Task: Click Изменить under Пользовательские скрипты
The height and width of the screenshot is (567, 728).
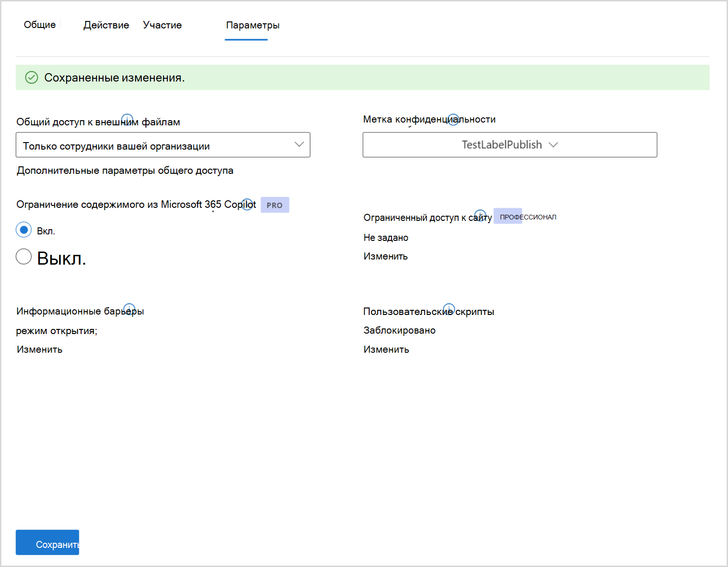Action: [386, 349]
